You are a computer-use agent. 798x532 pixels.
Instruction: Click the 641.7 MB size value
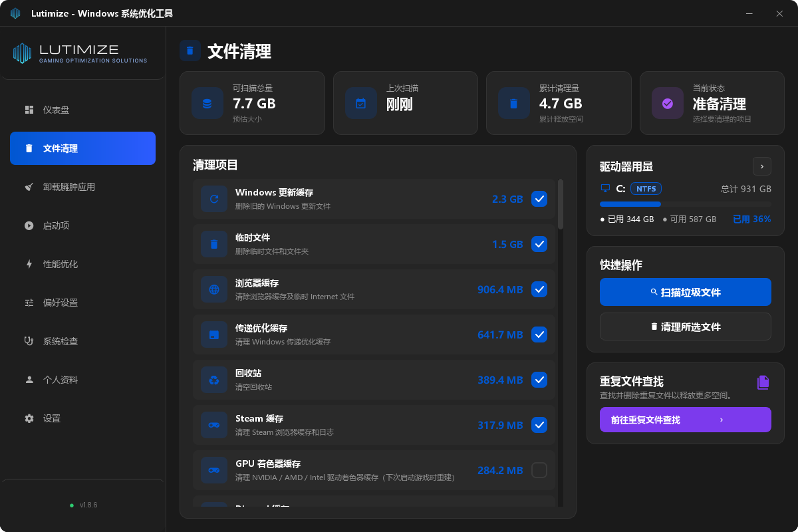pos(500,334)
